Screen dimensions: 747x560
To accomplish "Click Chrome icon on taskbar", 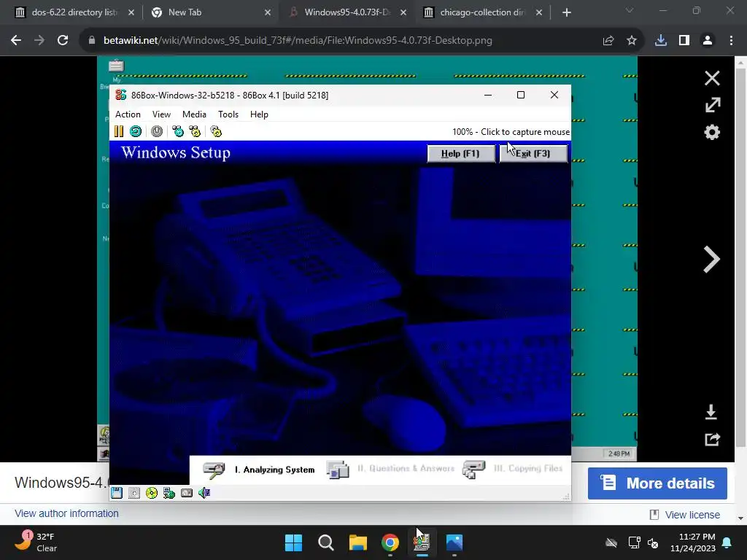I will (x=390, y=542).
